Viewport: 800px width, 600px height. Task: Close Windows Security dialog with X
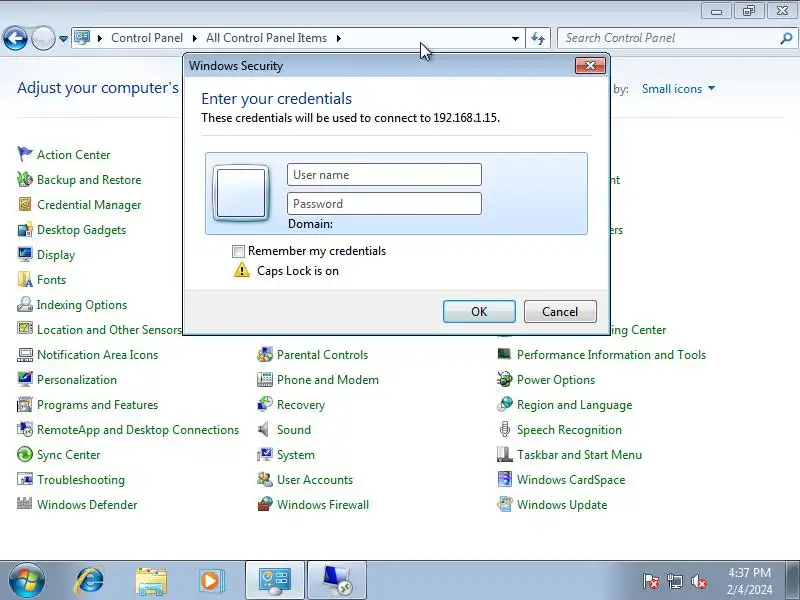(590, 65)
